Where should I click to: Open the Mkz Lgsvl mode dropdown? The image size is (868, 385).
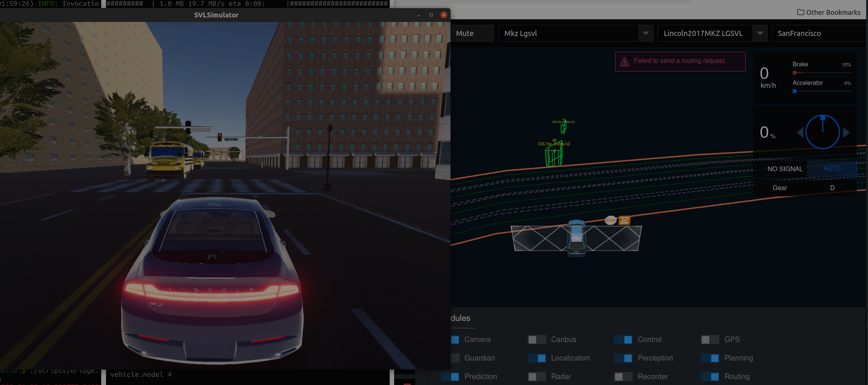[575, 33]
